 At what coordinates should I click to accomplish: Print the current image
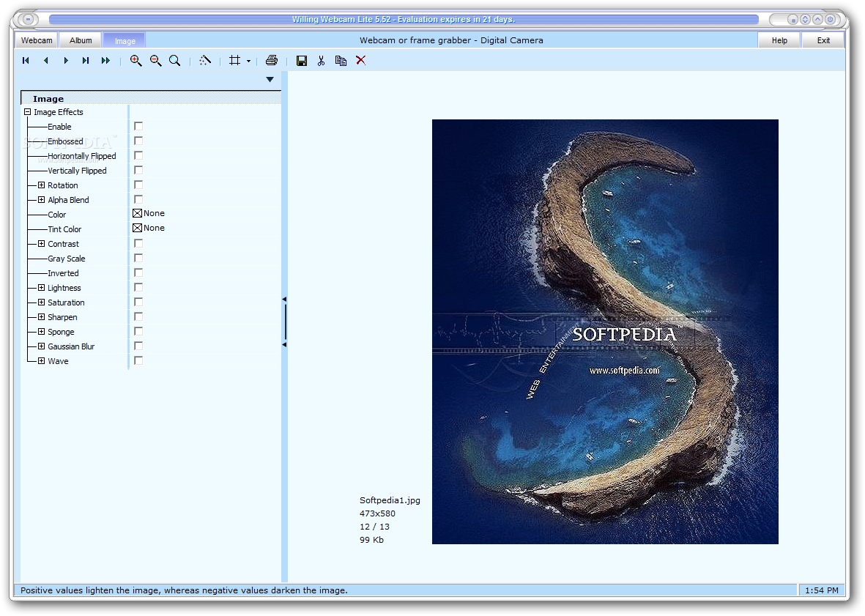click(x=272, y=61)
